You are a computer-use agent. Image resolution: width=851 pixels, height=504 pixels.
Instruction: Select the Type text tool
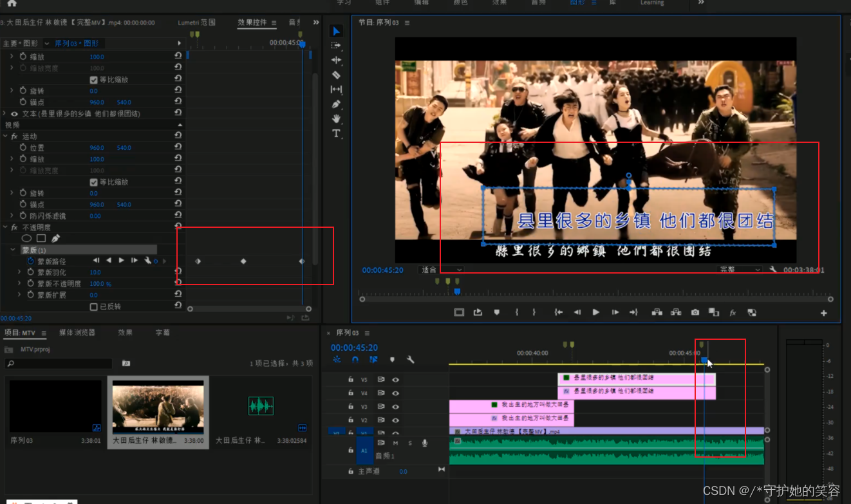click(336, 134)
